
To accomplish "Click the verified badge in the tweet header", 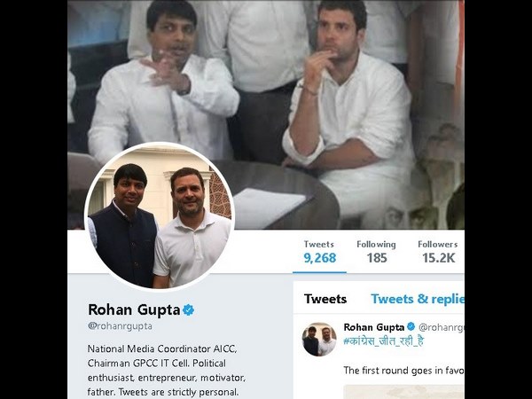I will (411, 327).
